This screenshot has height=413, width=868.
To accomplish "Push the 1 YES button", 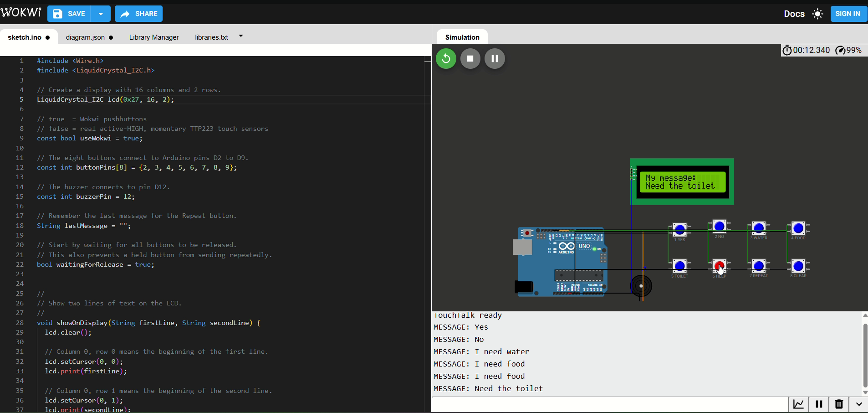I will click(679, 229).
